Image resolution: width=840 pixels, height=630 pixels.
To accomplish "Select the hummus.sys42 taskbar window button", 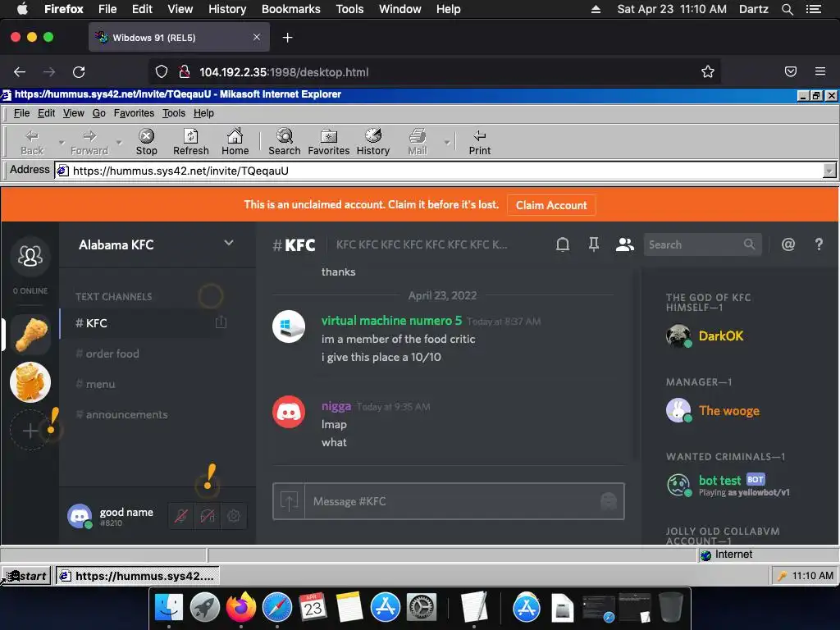I will click(138, 576).
